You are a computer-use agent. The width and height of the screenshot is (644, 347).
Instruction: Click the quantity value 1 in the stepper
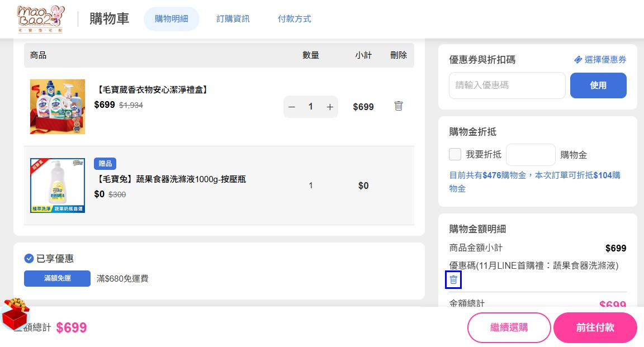[x=310, y=107]
